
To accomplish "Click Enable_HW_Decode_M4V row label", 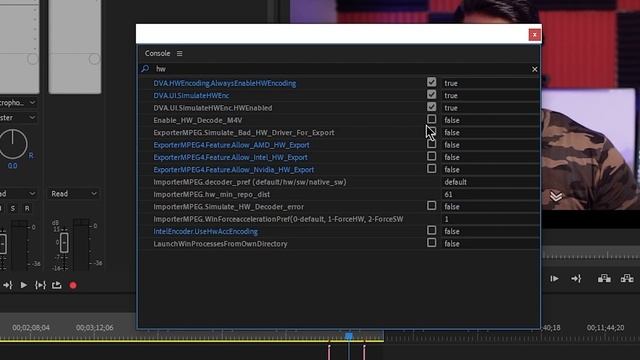I will pyautogui.click(x=198, y=120).
